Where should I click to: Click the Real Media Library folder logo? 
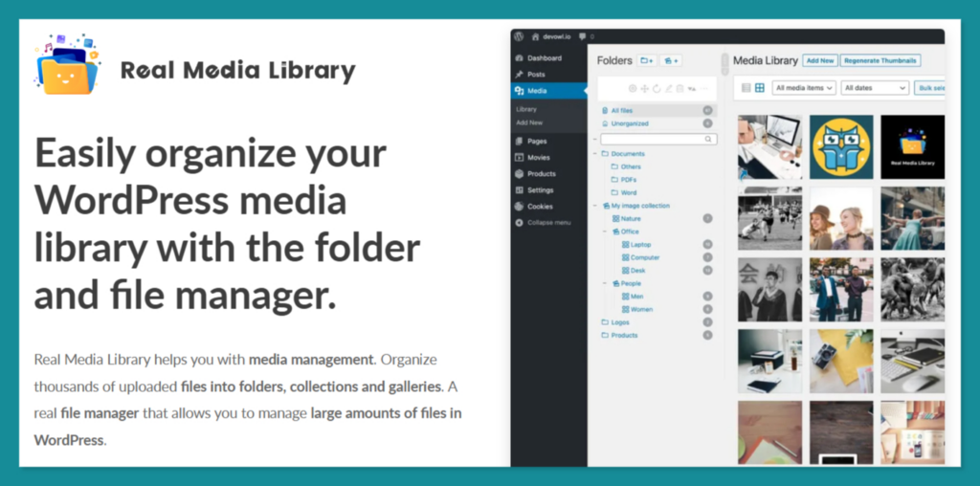[68, 65]
